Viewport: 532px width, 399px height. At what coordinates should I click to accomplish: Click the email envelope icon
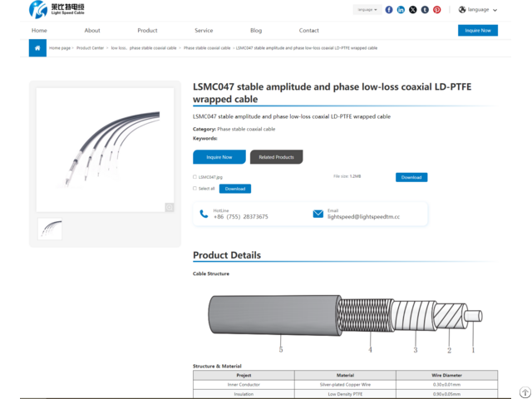tap(318, 214)
